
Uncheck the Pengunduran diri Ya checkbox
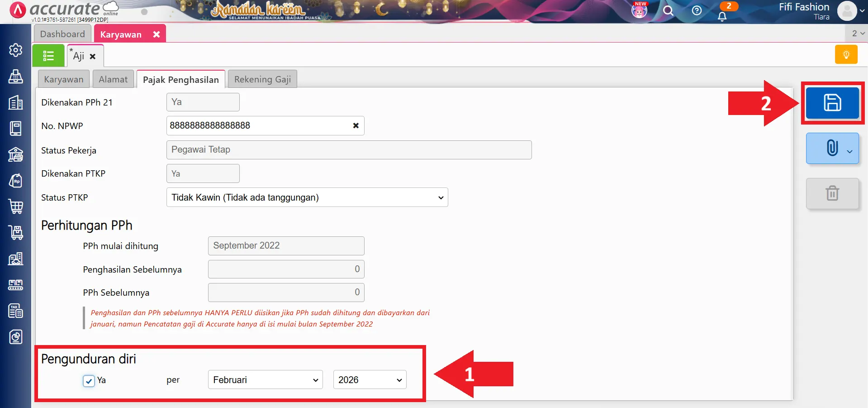point(89,381)
